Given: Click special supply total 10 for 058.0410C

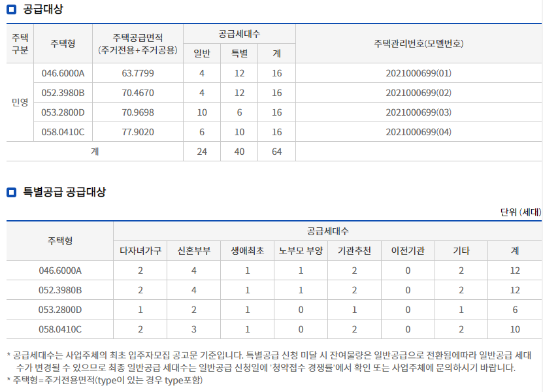Looking at the screenshot, I should pyautogui.click(x=515, y=329).
